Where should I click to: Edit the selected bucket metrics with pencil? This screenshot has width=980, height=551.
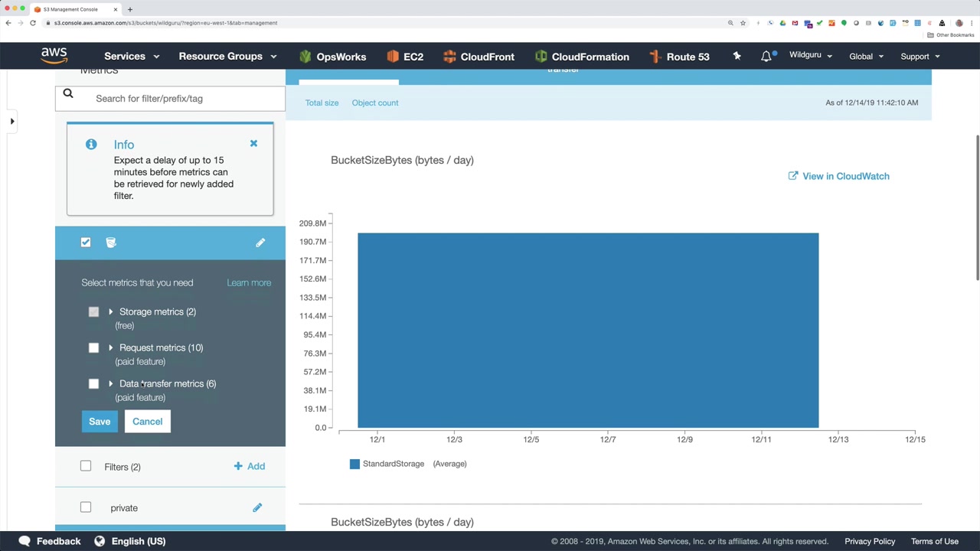tap(260, 243)
